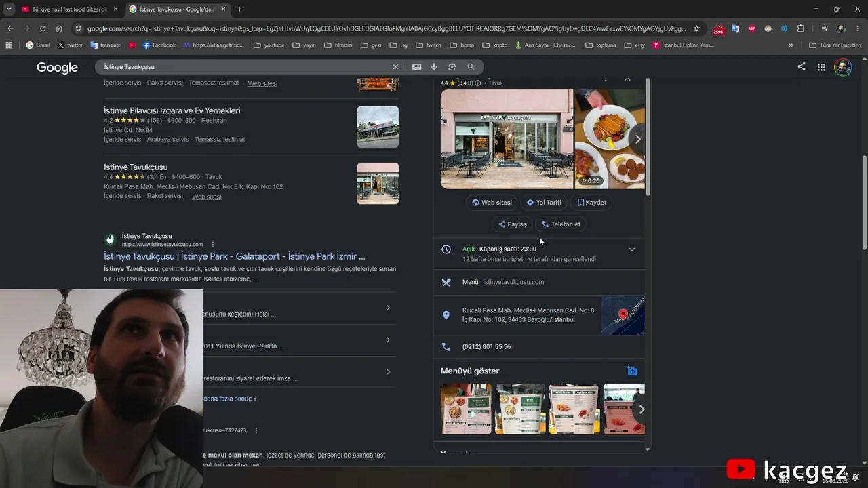Viewport: 868px width, 488px height.
Task: Add a menu photo with camera icon
Action: click(x=632, y=371)
